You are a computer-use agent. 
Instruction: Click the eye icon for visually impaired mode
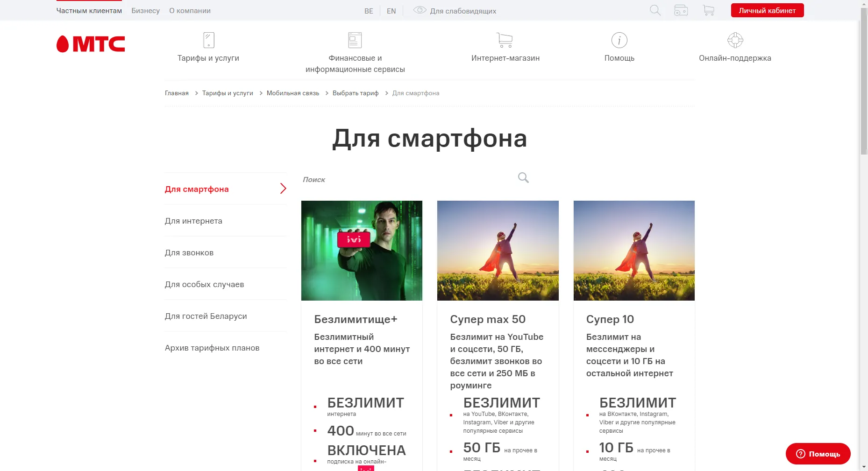tap(420, 10)
